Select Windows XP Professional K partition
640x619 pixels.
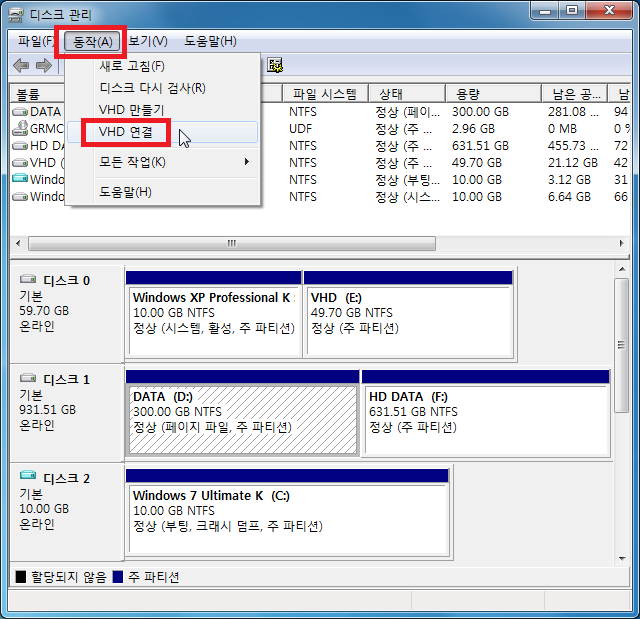pos(213,314)
